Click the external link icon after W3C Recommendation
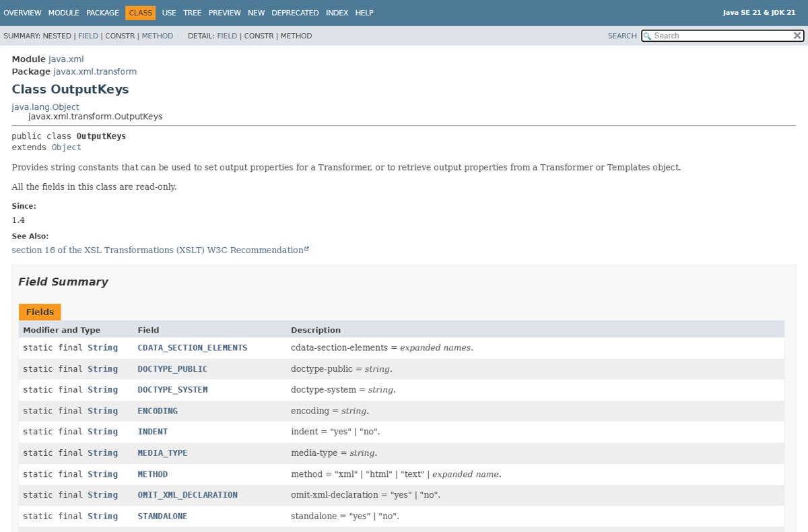 [306, 249]
